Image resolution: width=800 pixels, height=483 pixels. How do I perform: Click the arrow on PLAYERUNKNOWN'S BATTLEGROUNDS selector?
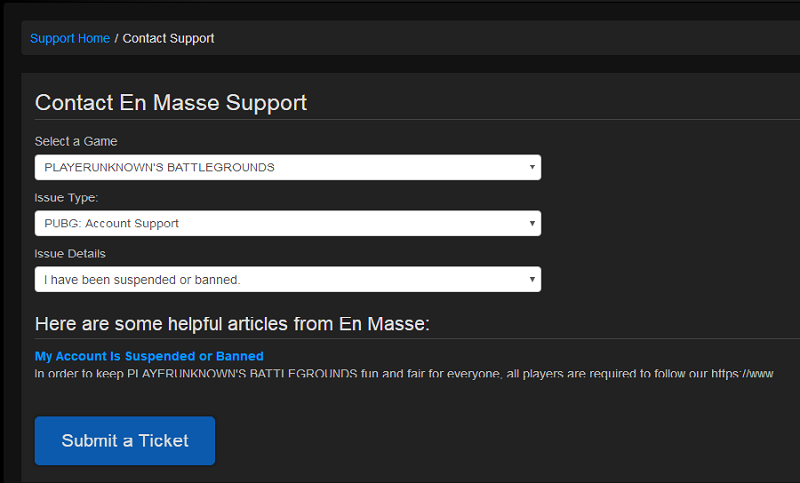pos(532,167)
